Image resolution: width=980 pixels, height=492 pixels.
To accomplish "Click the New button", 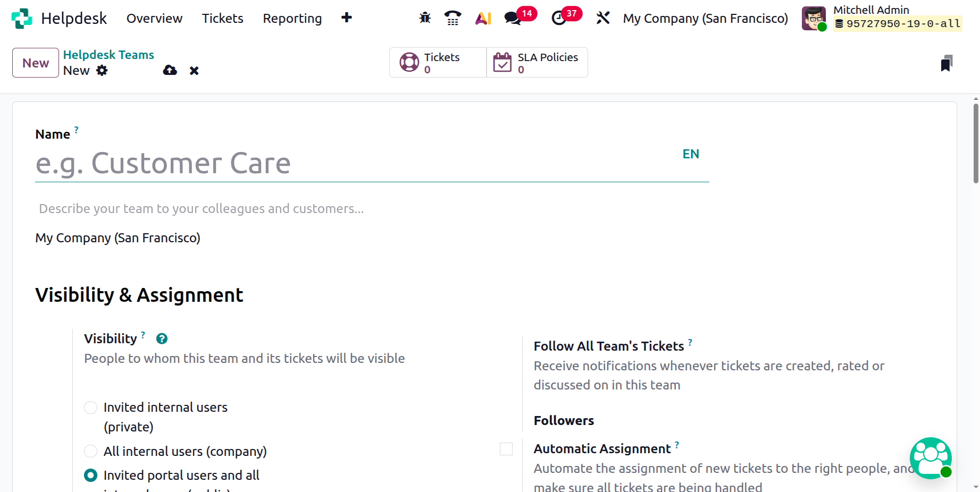I will [x=36, y=63].
